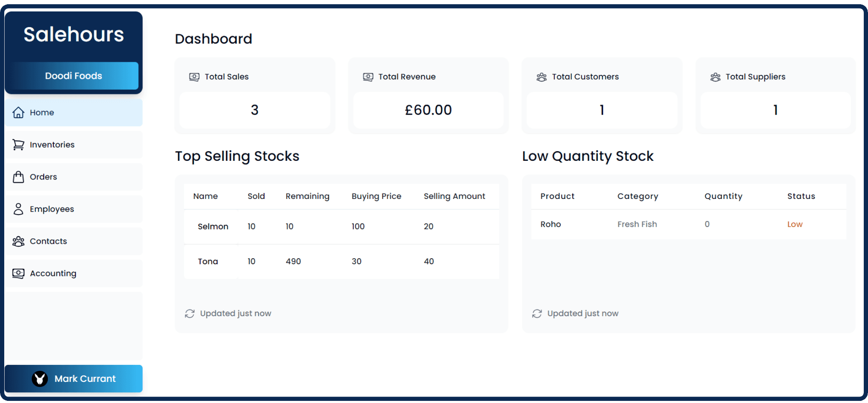Select the Doodi Foods business button

click(73, 76)
